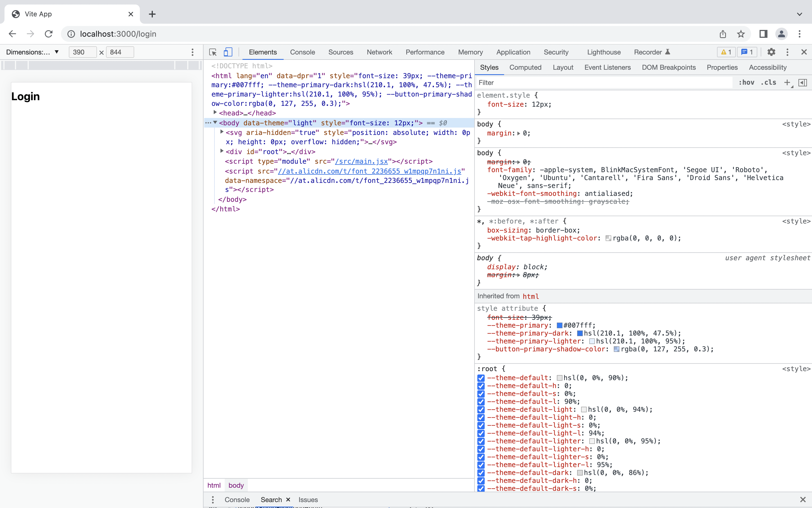Uncheck the --theme-default-dark property

(x=481, y=473)
